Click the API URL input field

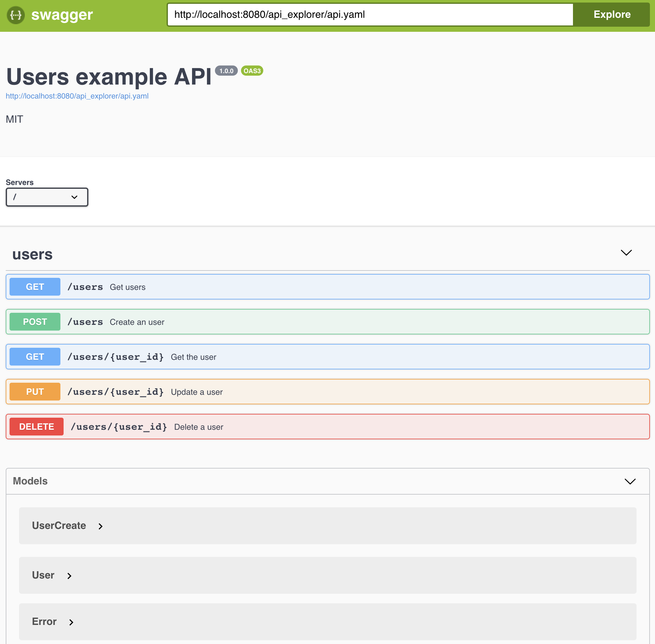pyautogui.click(x=370, y=15)
